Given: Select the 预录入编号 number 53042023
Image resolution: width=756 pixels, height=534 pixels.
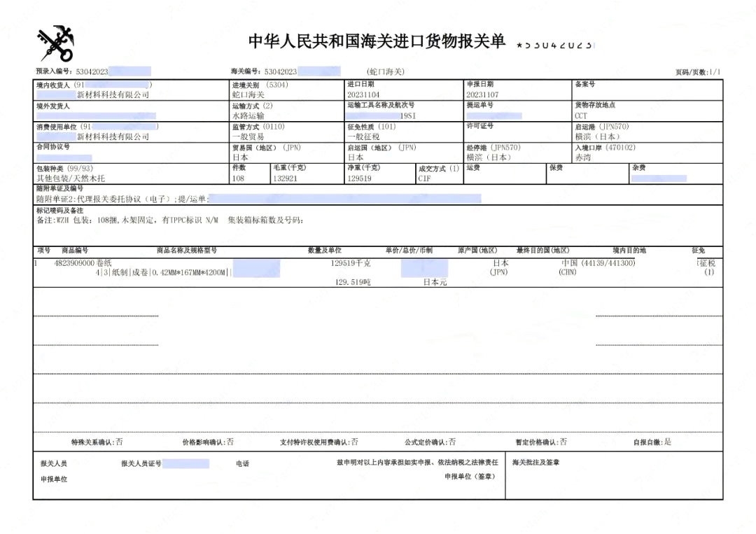Looking at the screenshot, I should 92,72.
